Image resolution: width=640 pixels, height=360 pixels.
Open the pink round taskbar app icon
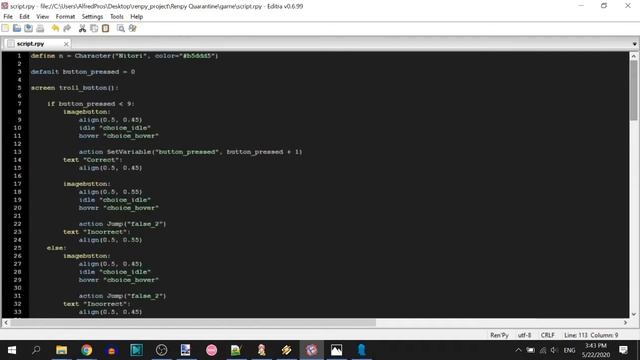(211, 350)
